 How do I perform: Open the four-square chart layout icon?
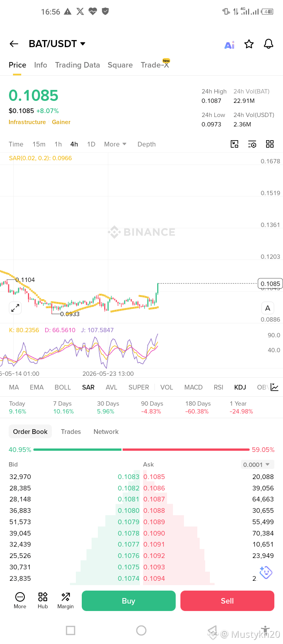click(270, 144)
